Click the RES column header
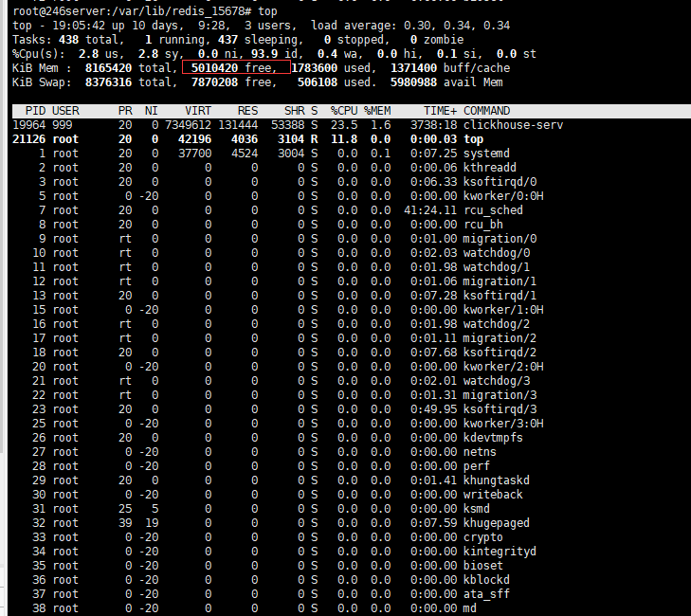 click(247, 111)
